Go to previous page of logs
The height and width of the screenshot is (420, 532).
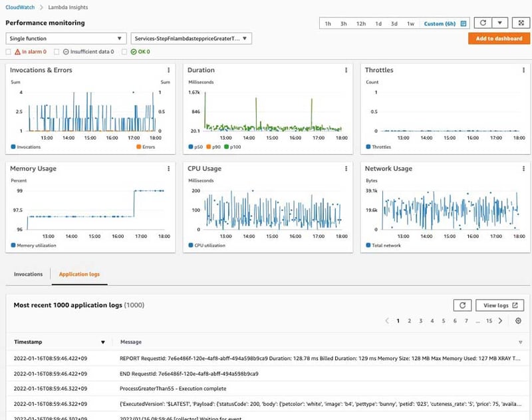pos(387,321)
